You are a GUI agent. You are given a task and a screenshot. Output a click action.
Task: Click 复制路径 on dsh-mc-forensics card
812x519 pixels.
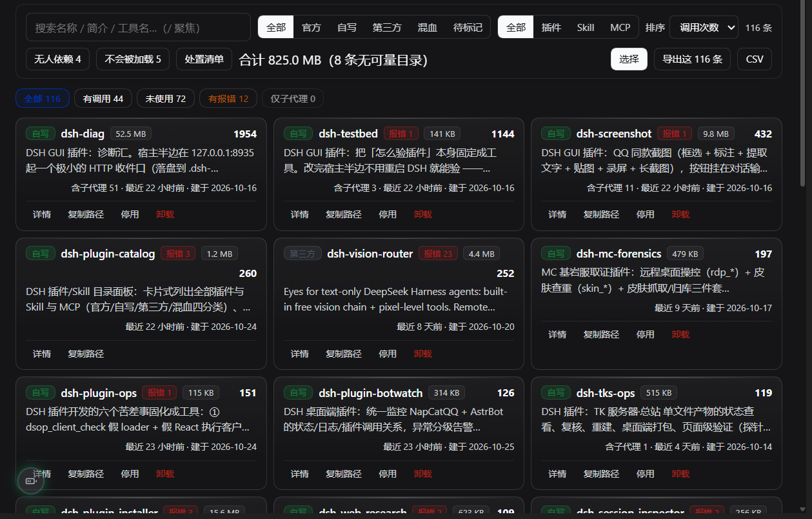coord(602,334)
